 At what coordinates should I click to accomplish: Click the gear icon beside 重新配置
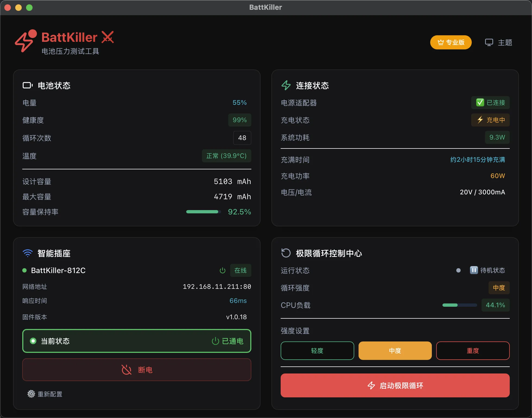[31, 394]
